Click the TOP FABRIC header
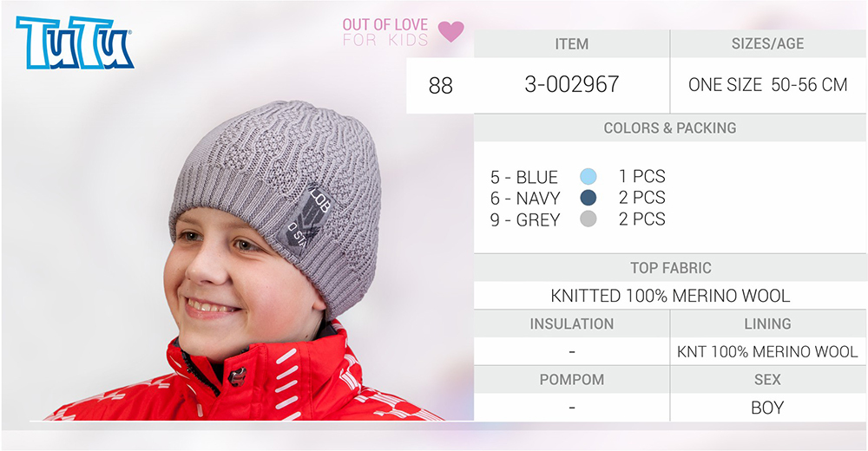 670,268
